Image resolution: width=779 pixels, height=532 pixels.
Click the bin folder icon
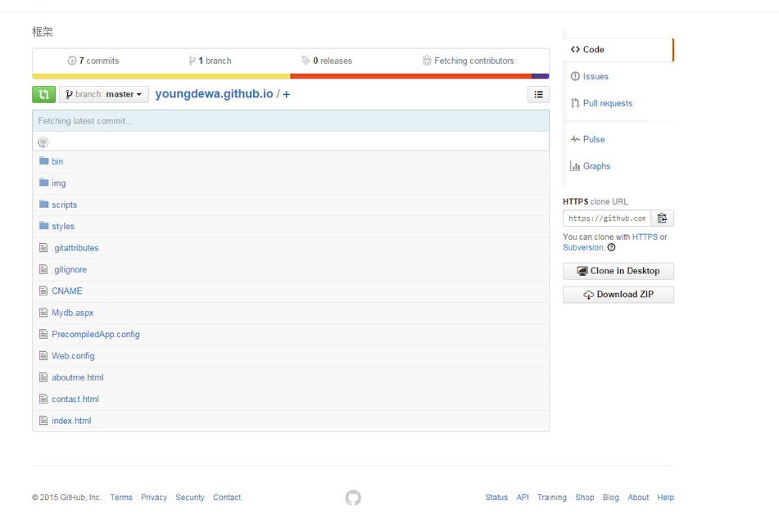coord(43,160)
